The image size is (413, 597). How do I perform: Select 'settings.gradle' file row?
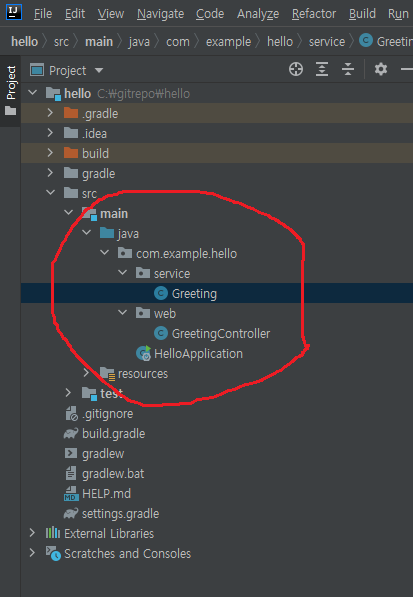click(217, 513)
